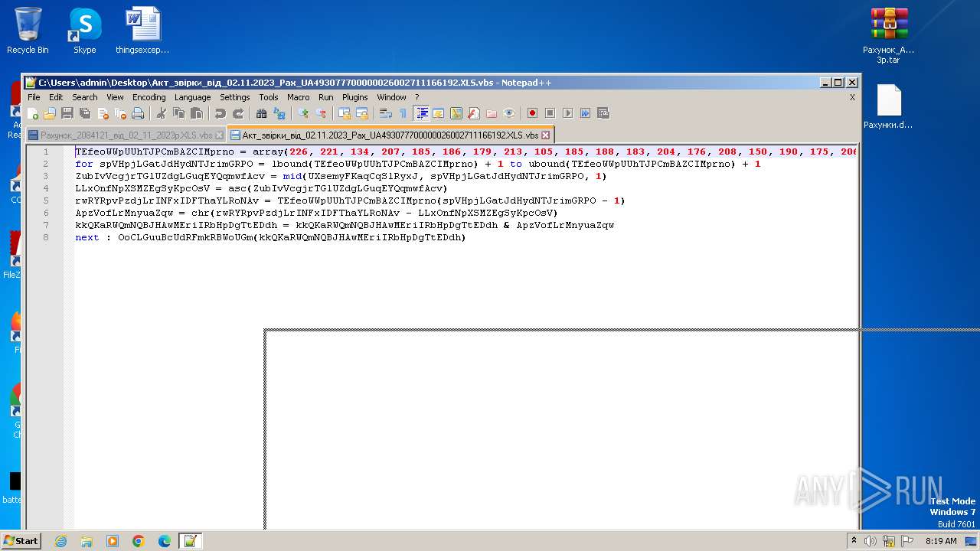The image size is (980, 551).
Task: Open the Macro menu
Action: (299, 97)
